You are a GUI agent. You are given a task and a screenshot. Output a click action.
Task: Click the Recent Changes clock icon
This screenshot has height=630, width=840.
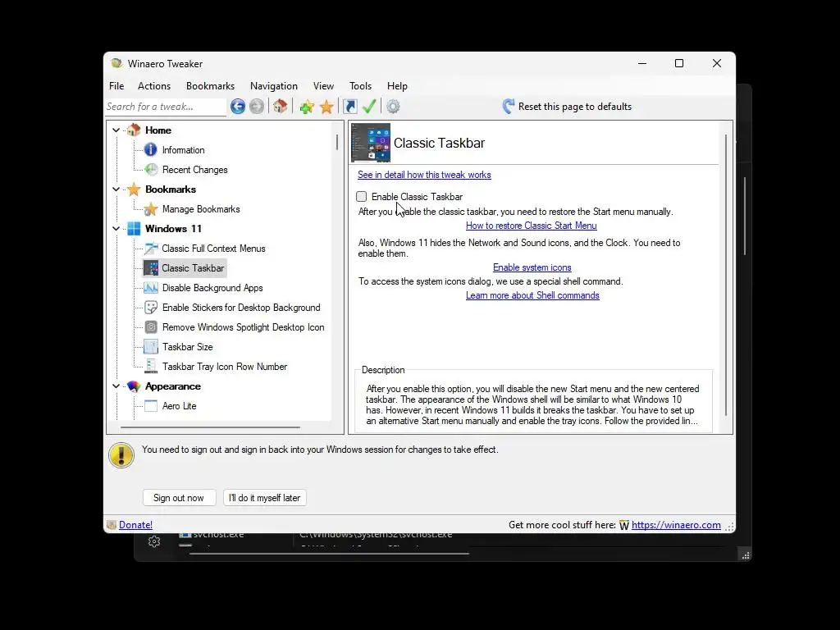(x=151, y=169)
